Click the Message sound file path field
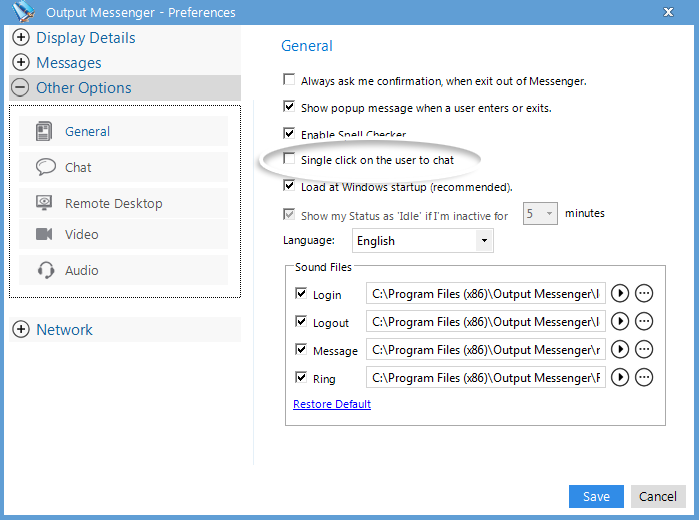Image resolution: width=699 pixels, height=520 pixels. pos(486,350)
